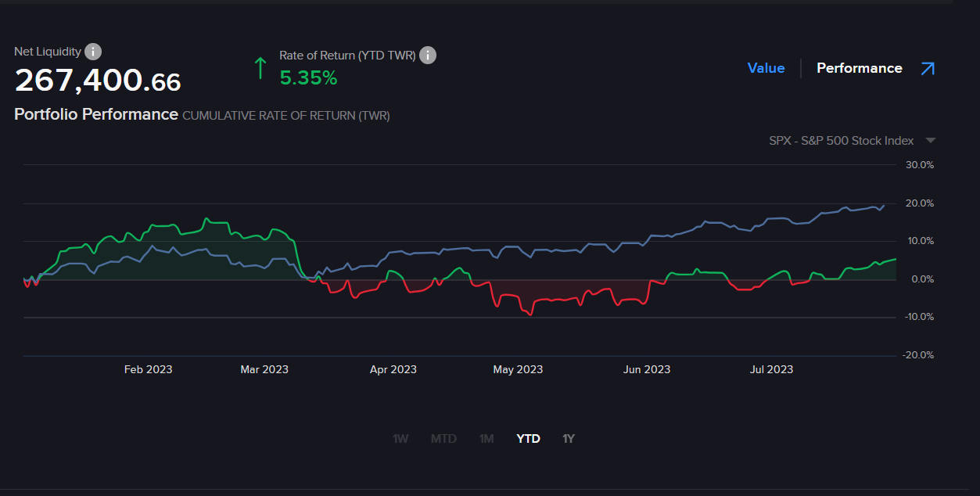
Task: Select the 1W time range
Action: click(400, 439)
